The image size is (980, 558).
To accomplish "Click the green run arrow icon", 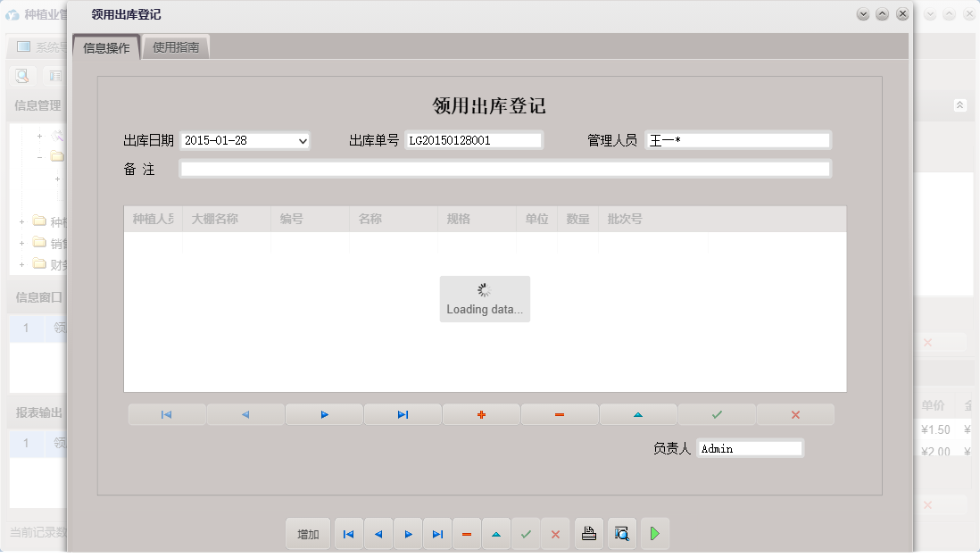I will [x=655, y=533].
